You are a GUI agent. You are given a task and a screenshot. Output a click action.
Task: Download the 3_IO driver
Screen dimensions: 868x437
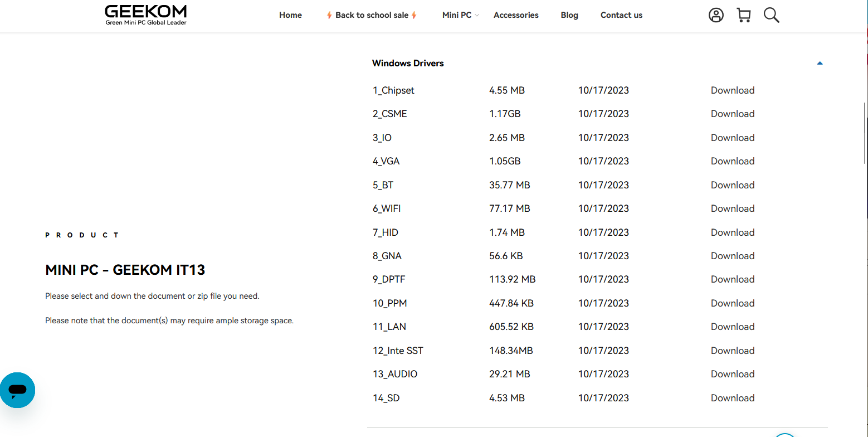coord(733,138)
